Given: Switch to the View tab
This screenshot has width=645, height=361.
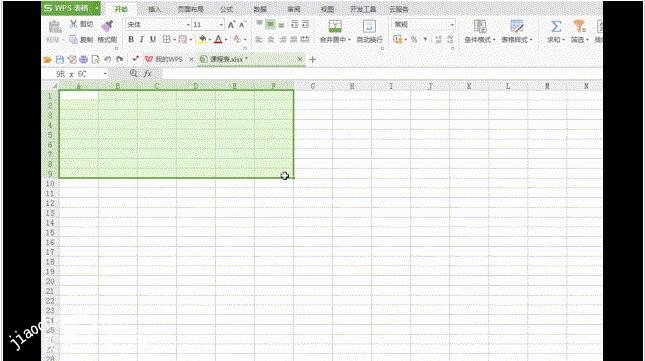Looking at the screenshot, I should coord(327,9).
